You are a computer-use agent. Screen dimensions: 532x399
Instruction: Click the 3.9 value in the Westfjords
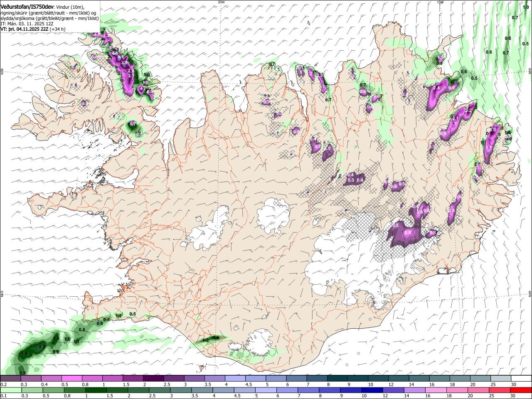[x=125, y=63]
